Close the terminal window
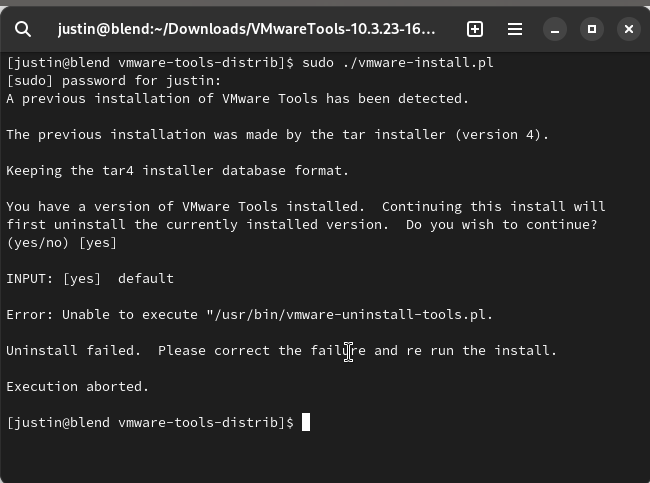The height and width of the screenshot is (483, 650). [629, 29]
